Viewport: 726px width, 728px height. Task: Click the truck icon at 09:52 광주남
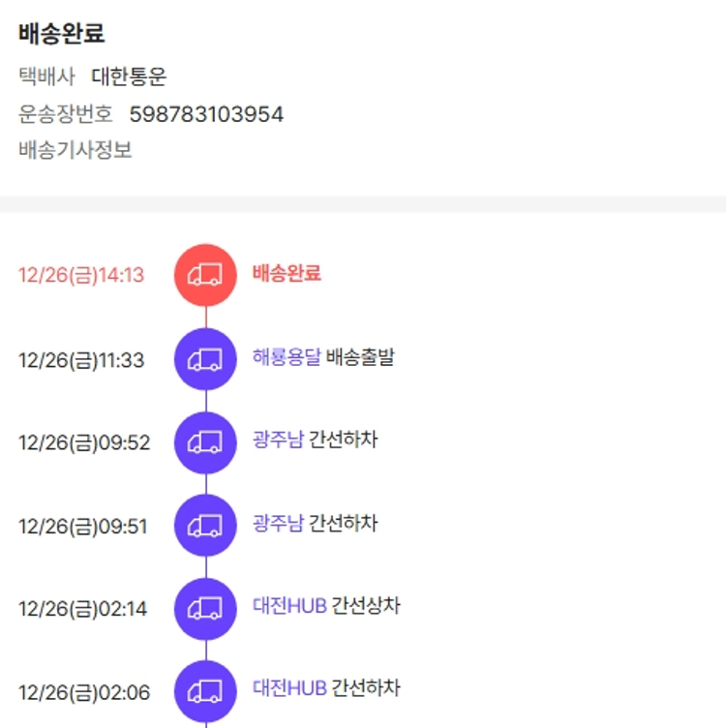(205, 442)
